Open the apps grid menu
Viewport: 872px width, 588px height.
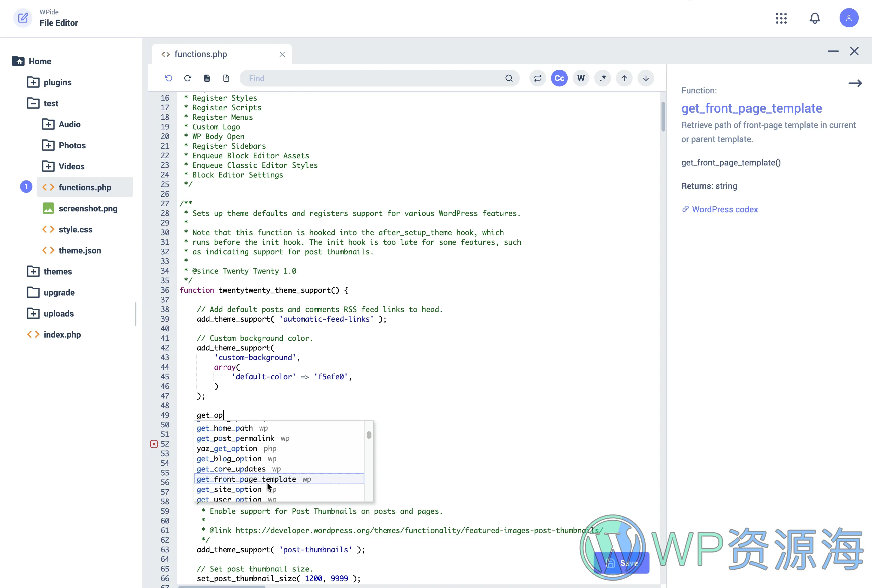[781, 18]
